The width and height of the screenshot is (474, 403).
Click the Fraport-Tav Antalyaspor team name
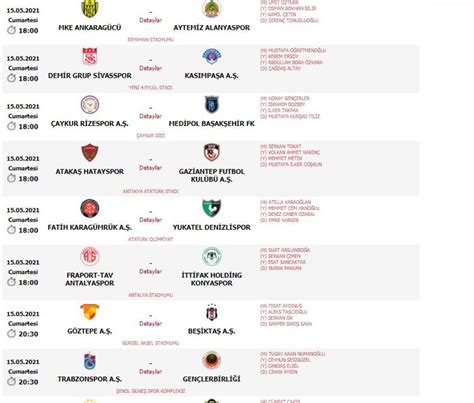(90, 279)
